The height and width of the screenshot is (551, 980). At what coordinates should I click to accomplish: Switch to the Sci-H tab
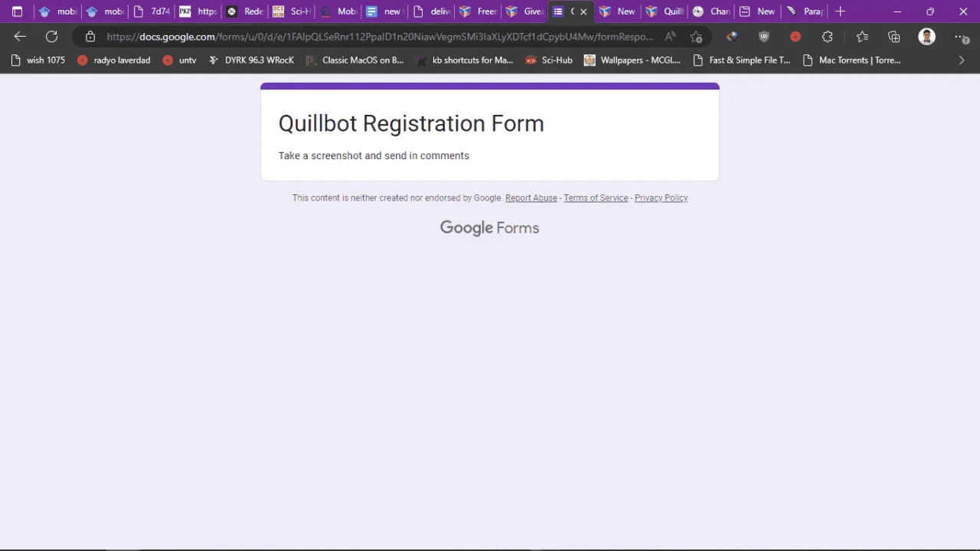(x=291, y=11)
